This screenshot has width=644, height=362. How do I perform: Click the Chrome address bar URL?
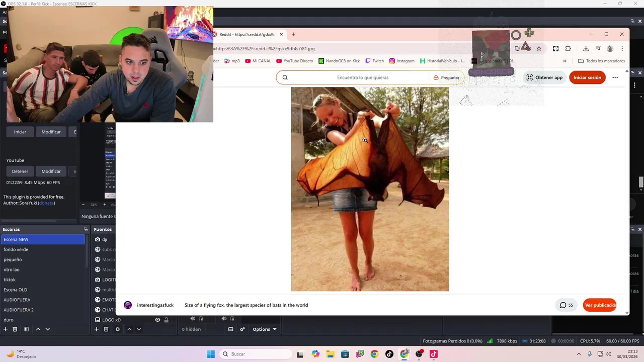click(x=265, y=49)
